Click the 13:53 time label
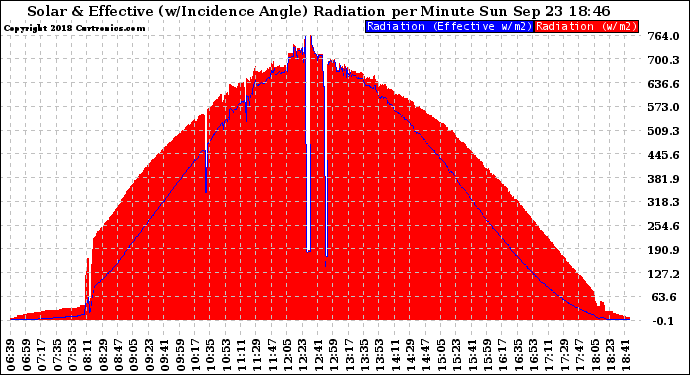 (x=380, y=355)
